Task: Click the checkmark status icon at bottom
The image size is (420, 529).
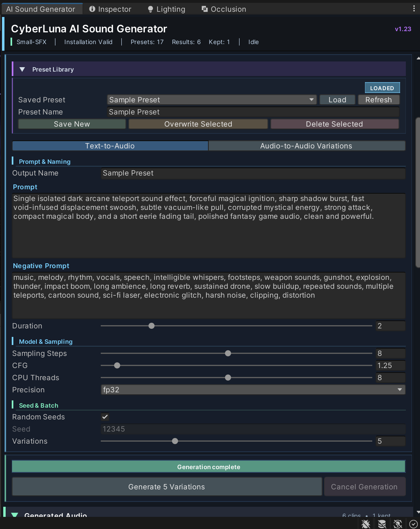Action: (414, 524)
